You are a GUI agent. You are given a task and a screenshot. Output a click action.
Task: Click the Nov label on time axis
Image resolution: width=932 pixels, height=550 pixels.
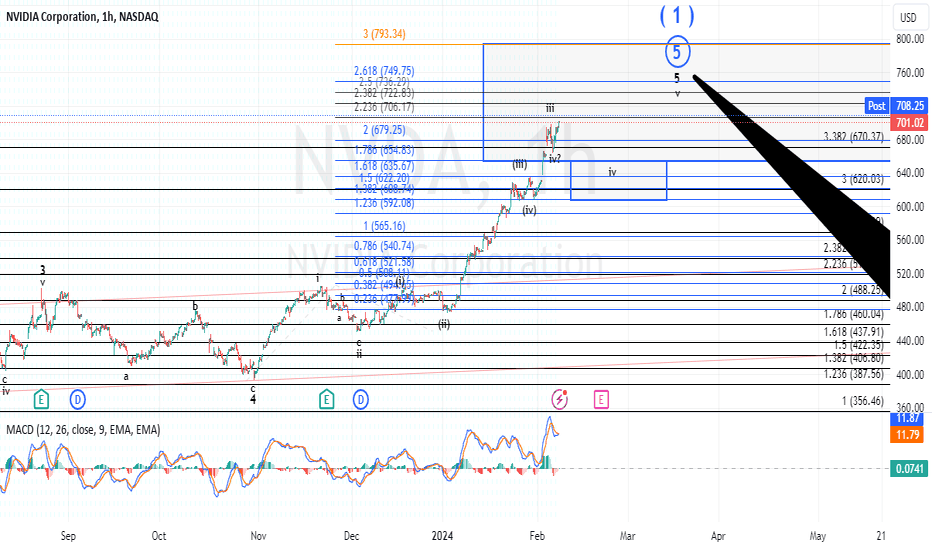click(259, 536)
